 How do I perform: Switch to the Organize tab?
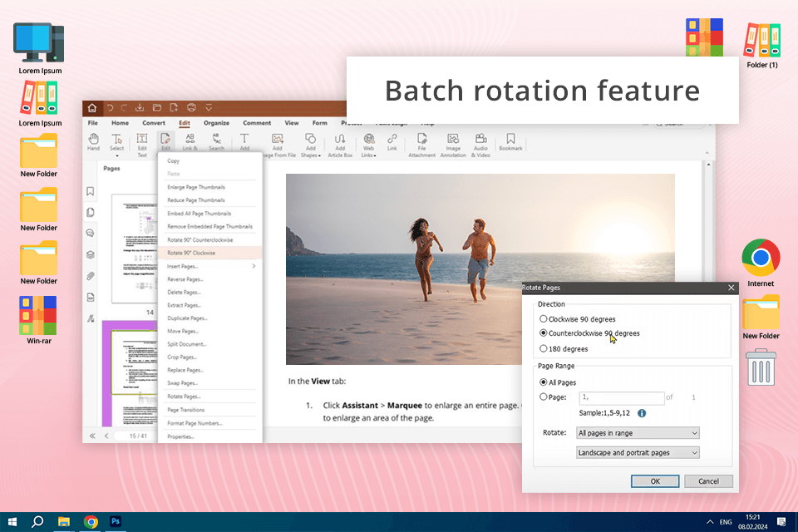(x=216, y=123)
